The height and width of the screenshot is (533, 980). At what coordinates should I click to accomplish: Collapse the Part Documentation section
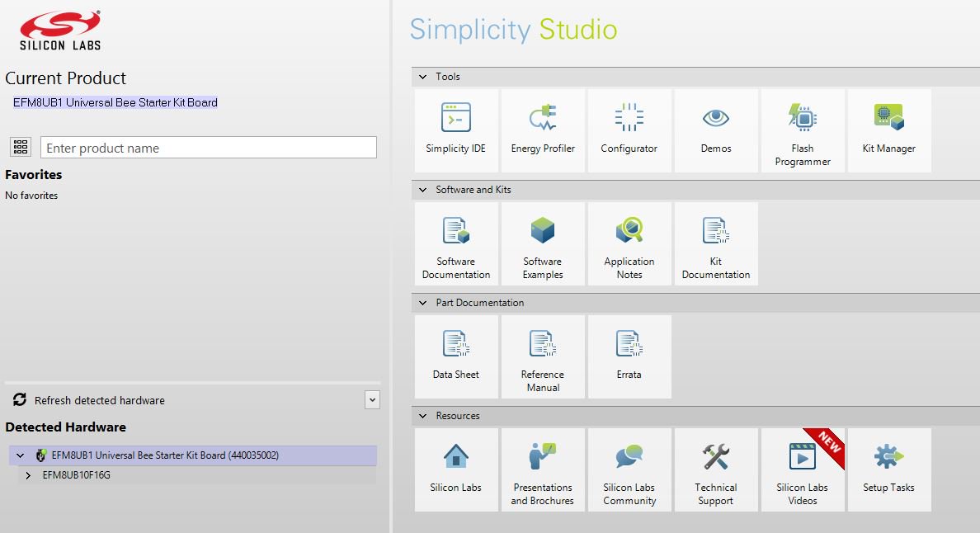[423, 303]
